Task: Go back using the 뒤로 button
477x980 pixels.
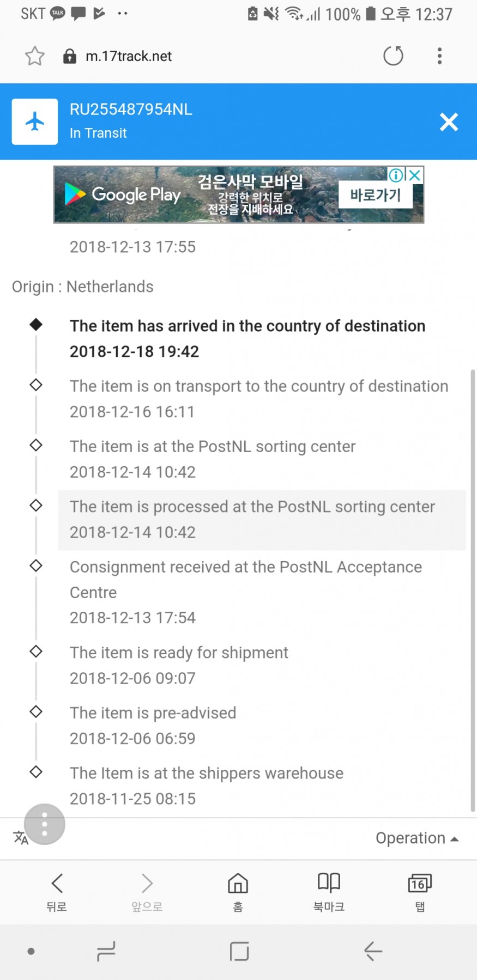Action: pyautogui.click(x=57, y=891)
